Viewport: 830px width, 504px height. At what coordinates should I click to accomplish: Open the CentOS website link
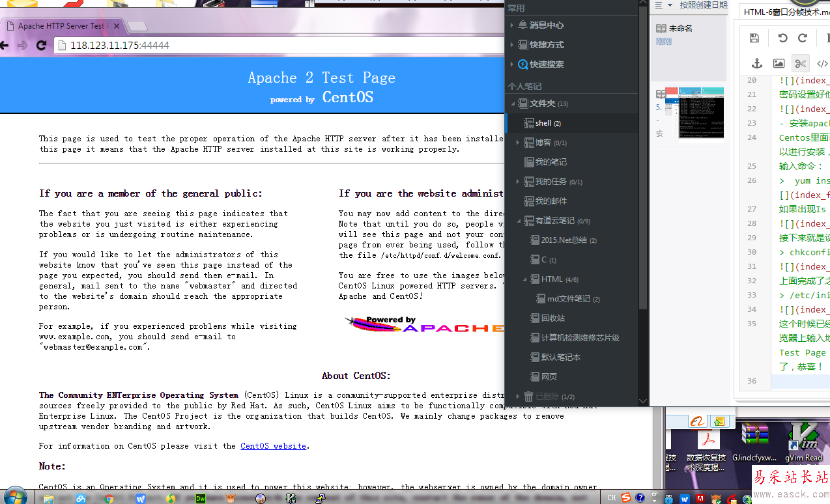click(x=273, y=446)
